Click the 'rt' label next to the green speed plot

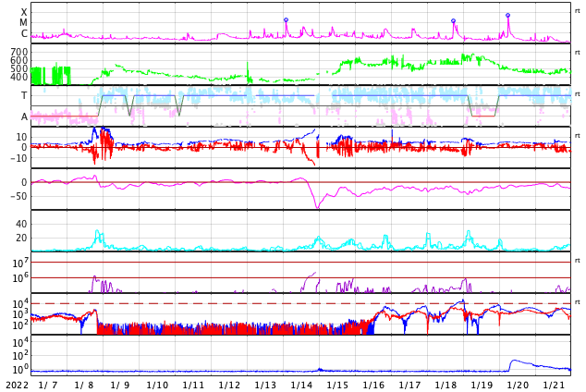(x=577, y=53)
